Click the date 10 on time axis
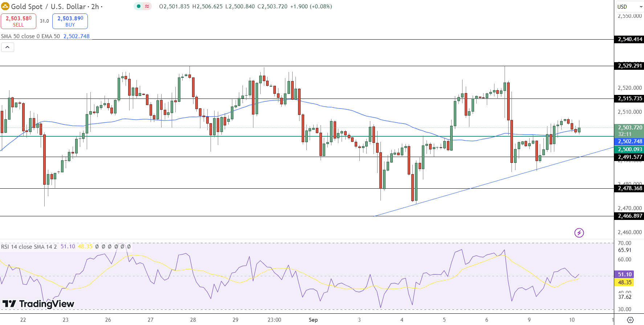 (572, 320)
